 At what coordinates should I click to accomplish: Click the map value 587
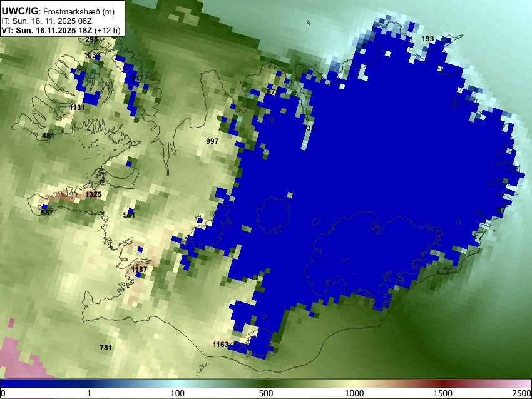47,213
